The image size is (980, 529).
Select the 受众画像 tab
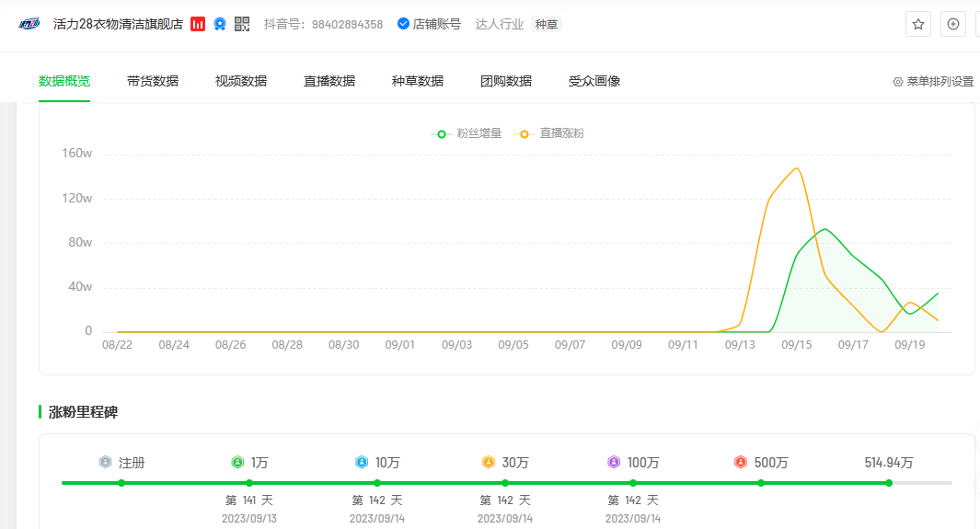tap(594, 81)
